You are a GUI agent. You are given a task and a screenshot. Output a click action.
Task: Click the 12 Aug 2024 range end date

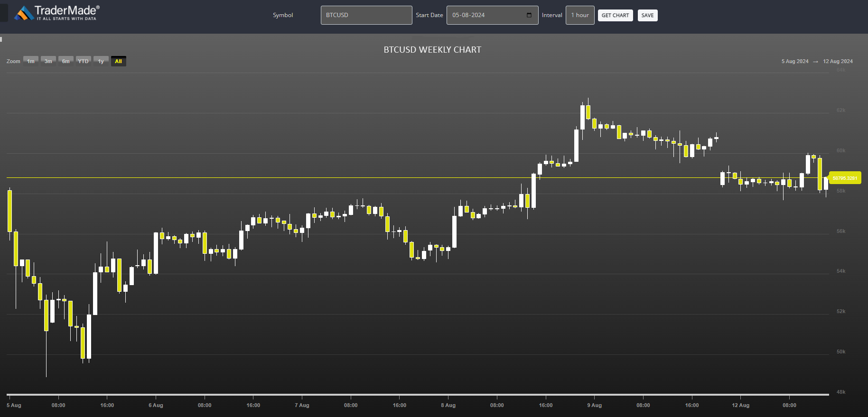(x=838, y=61)
